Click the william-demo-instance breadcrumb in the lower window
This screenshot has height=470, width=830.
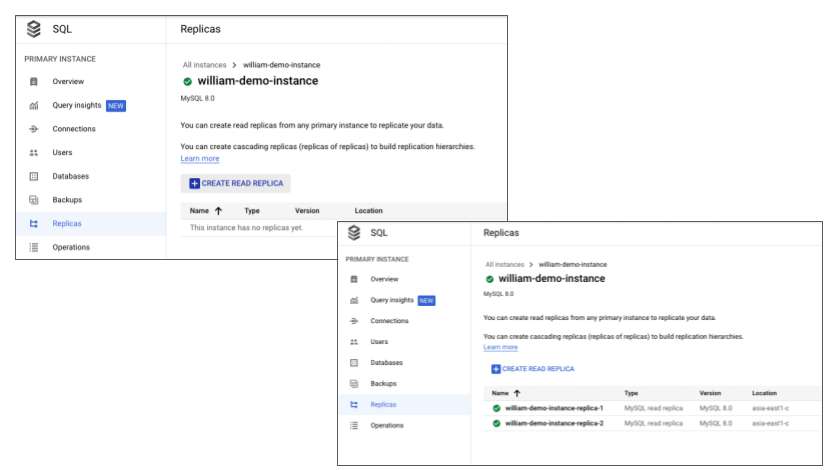[573, 265]
